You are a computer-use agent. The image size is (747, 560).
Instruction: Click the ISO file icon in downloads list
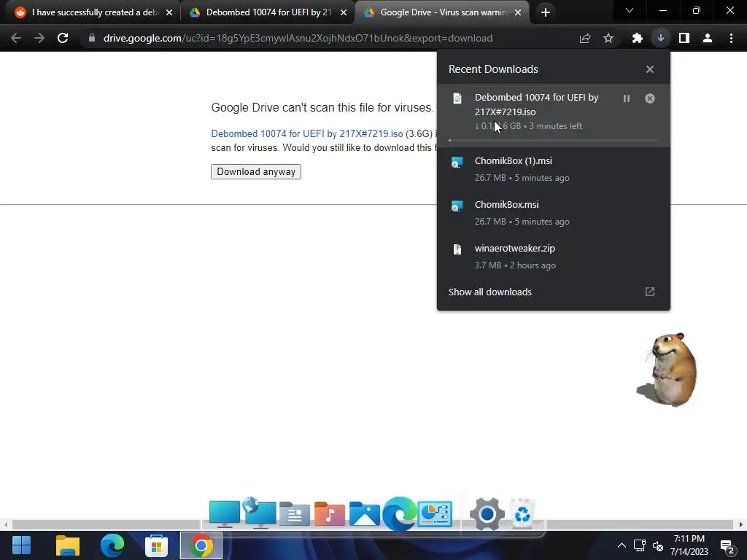(457, 98)
